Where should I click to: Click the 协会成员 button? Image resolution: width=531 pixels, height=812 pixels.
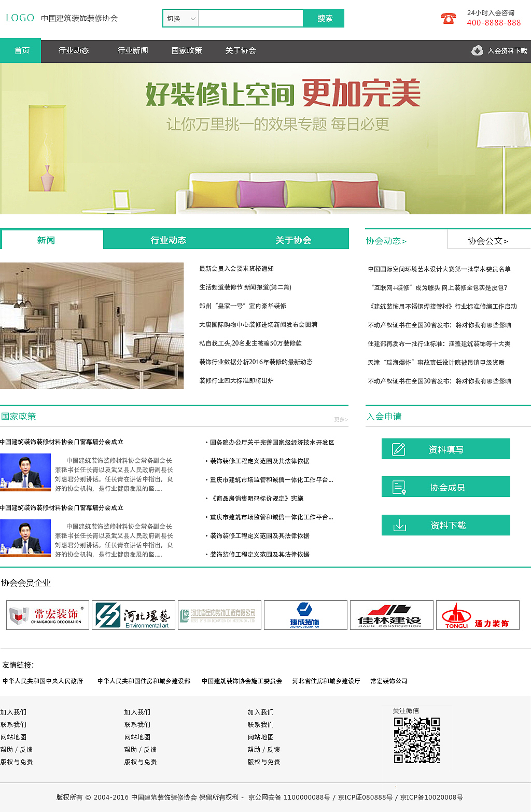446,487
